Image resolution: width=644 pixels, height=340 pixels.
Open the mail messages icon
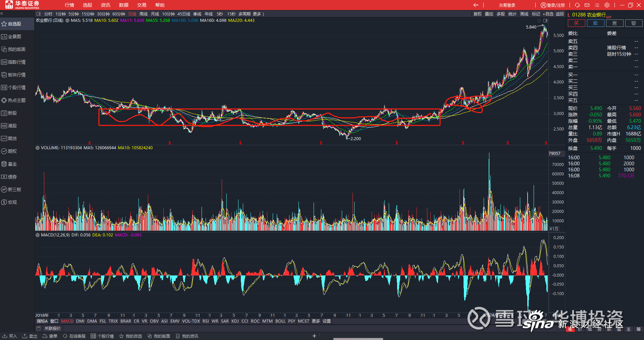tap(587, 5)
